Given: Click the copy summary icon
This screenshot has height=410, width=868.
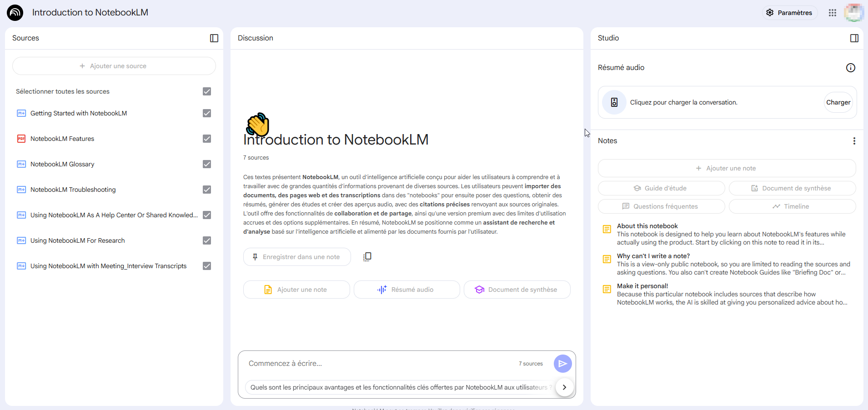Looking at the screenshot, I should click(x=367, y=257).
